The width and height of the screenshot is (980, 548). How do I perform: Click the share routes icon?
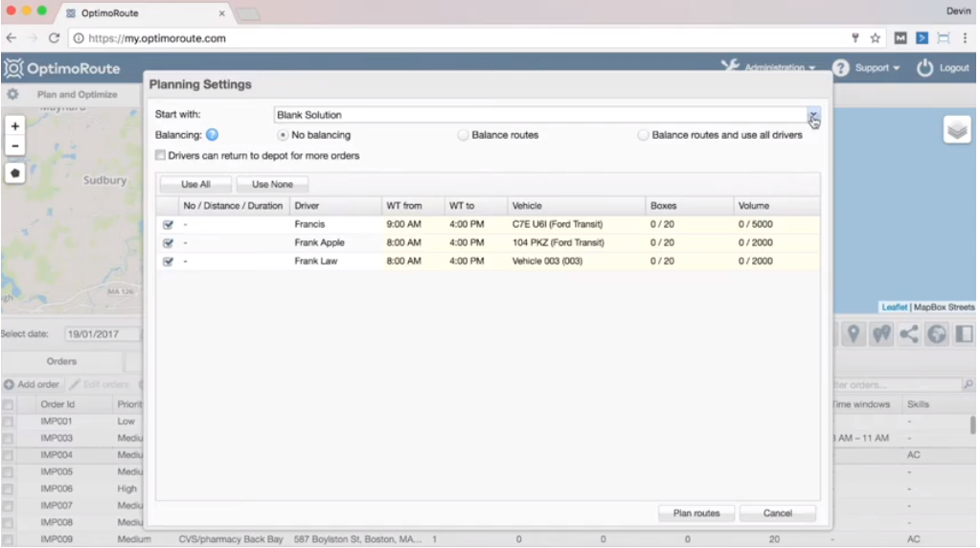point(908,334)
